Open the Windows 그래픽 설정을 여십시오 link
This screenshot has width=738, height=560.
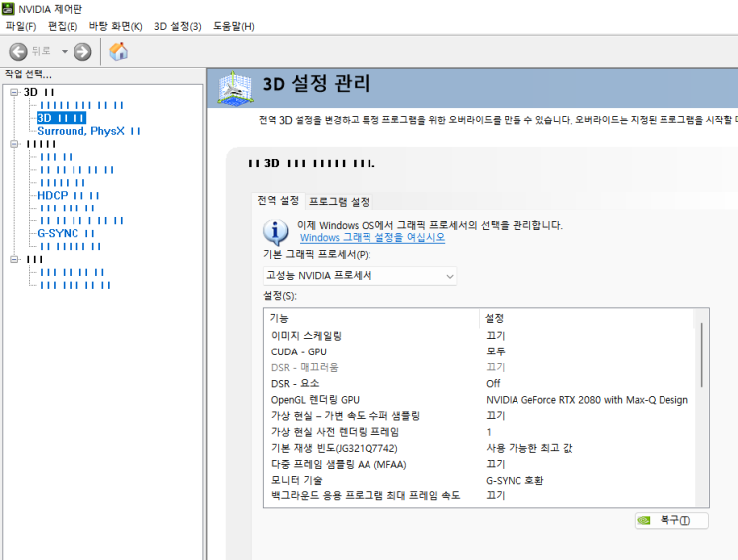(x=372, y=238)
